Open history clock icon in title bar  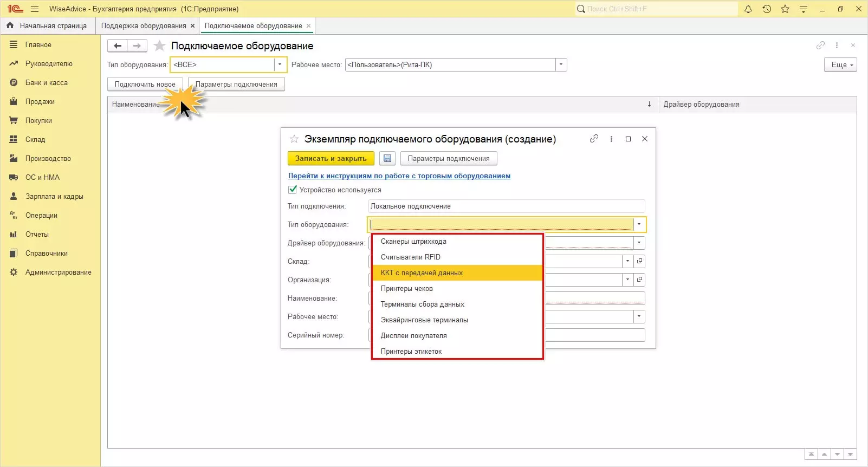tap(767, 9)
